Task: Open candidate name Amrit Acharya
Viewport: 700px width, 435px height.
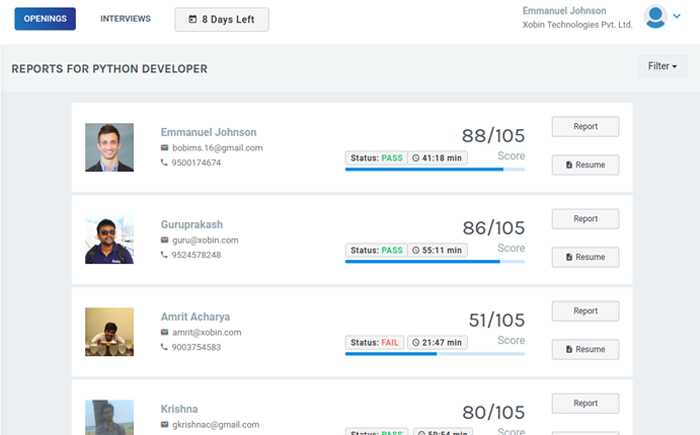Action: [196, 317]
